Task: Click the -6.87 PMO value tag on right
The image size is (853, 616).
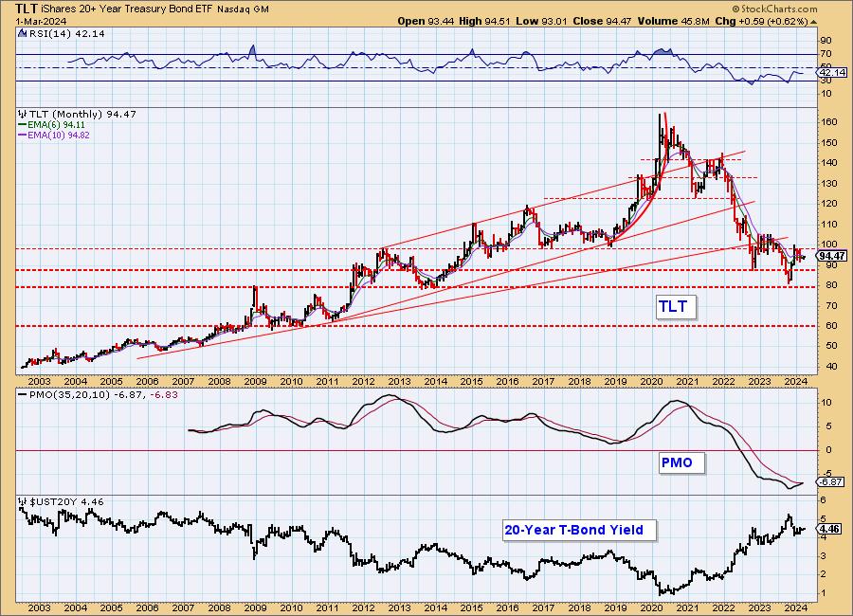Action: (830, 481)
